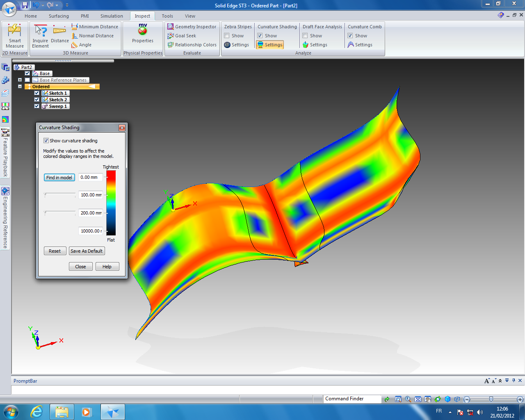Click Find in model button
The height and width of the screenshot is (420, 525).
point(59,178)
